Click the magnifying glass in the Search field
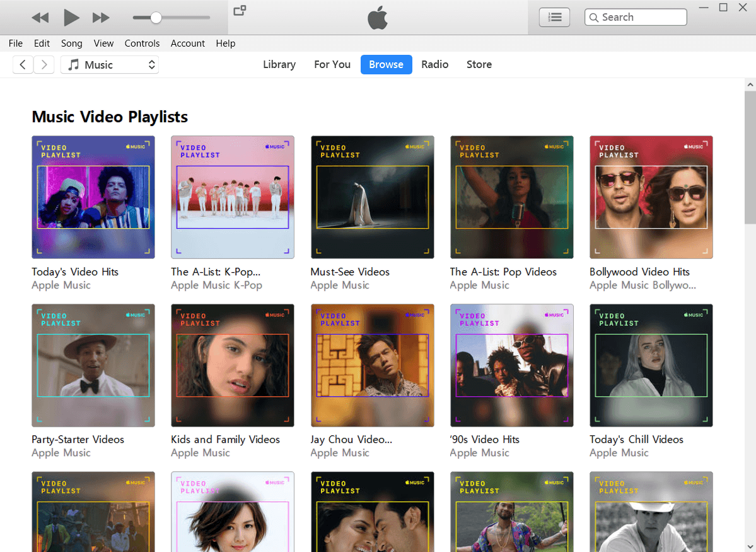The image size is (756, 552). pyautogui.click(x=593, y=17)
